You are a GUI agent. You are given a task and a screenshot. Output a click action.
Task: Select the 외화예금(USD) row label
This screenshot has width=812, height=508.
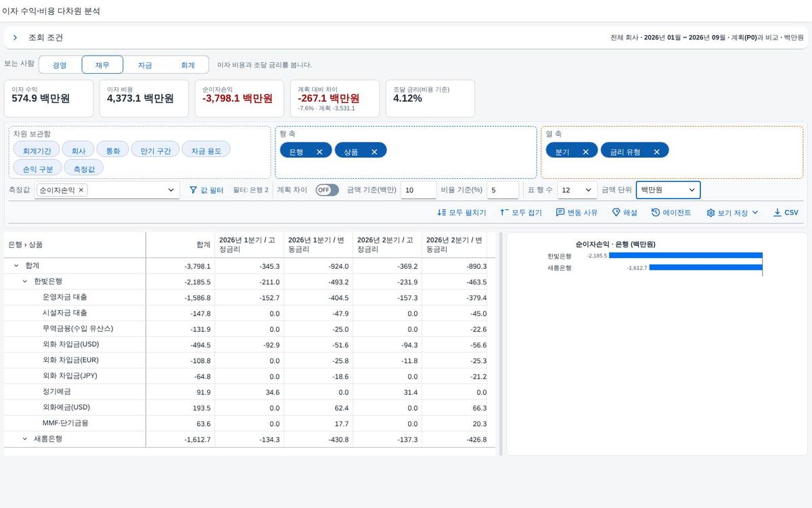click(66, 407)
